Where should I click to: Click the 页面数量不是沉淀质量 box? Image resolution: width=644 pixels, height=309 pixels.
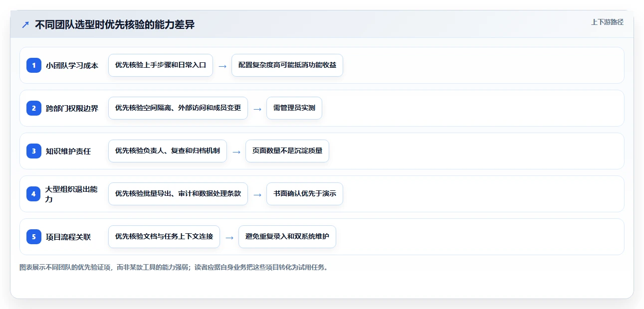pyautogui.click(x=287, y=151)
